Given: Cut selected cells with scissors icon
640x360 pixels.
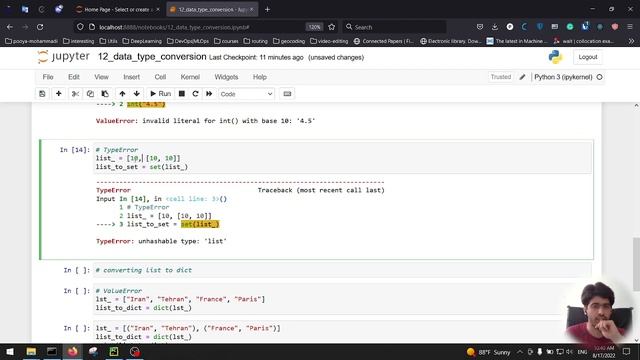Looking at the screenshot, I should (75, 94).
